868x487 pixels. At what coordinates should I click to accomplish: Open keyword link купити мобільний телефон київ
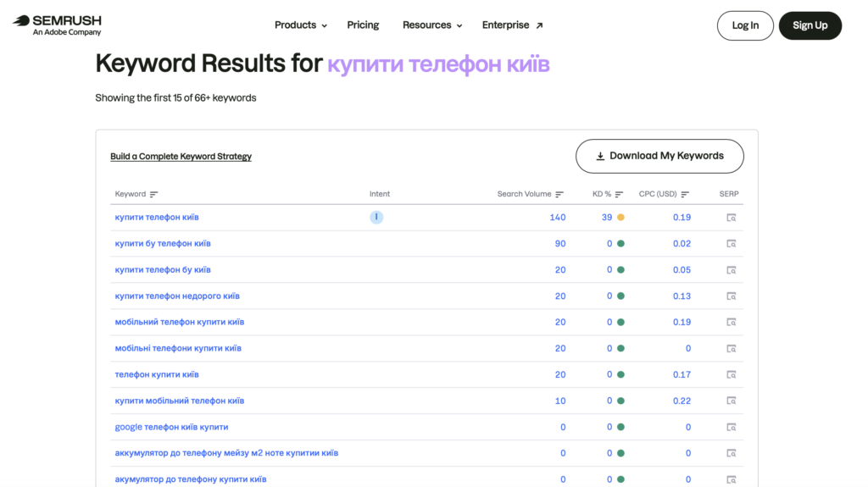pyautogui.click(x=180, y=401)
